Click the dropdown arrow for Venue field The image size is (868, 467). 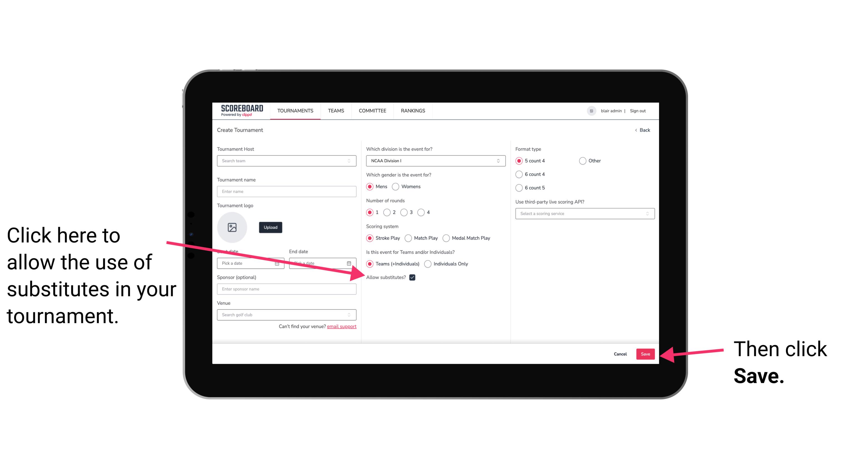tap(352, 314)
